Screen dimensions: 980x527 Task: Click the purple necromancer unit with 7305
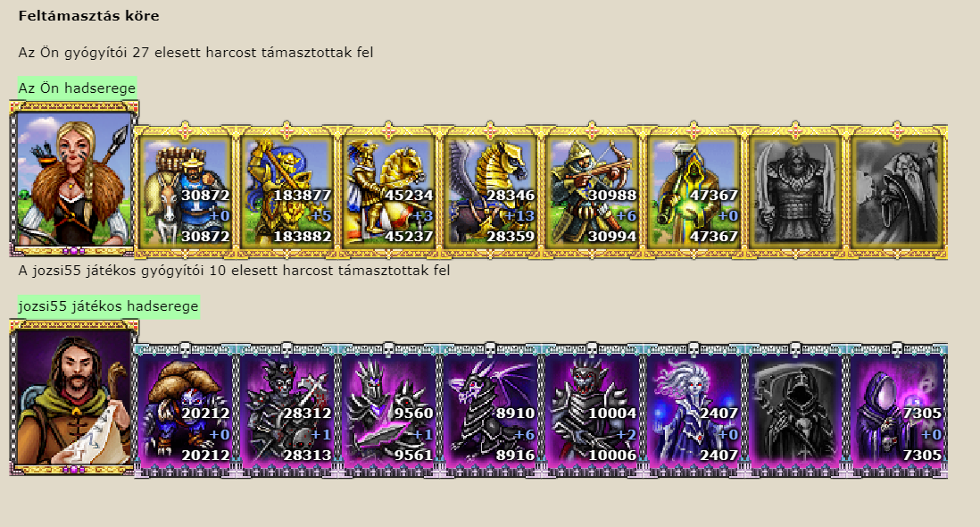898,410
